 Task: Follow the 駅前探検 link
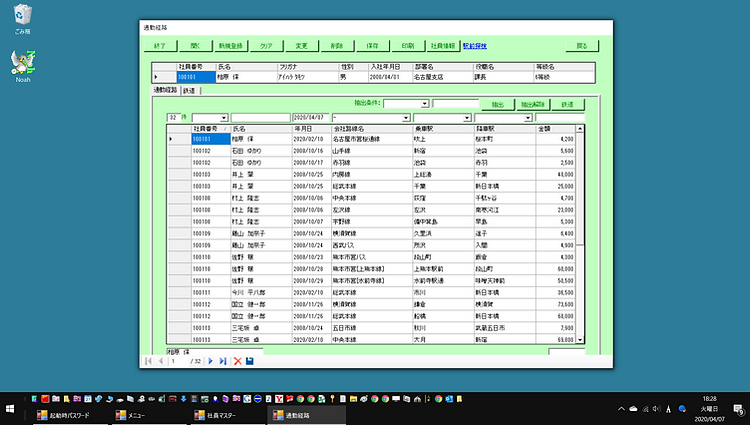(474, 46)
